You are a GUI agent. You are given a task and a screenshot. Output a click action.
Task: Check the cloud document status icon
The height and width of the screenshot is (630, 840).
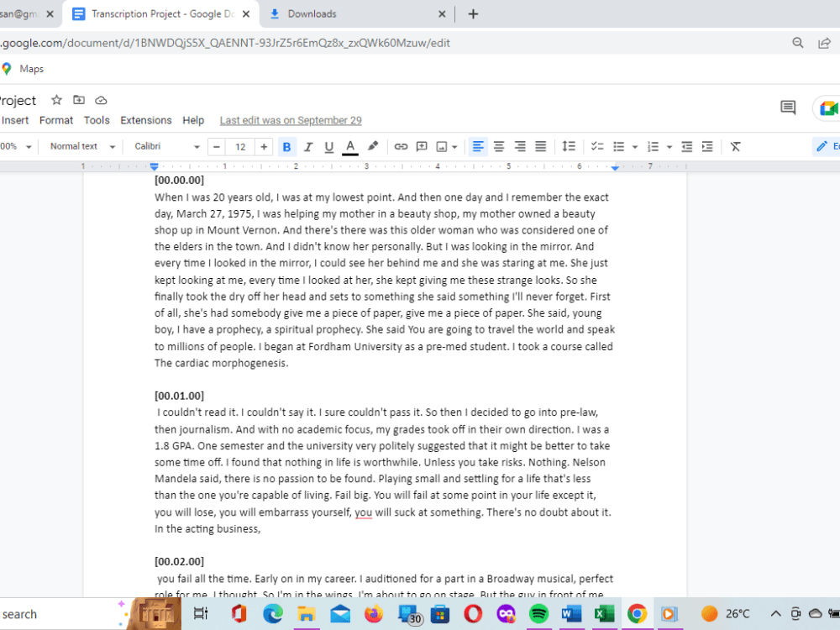click(101, 100)
